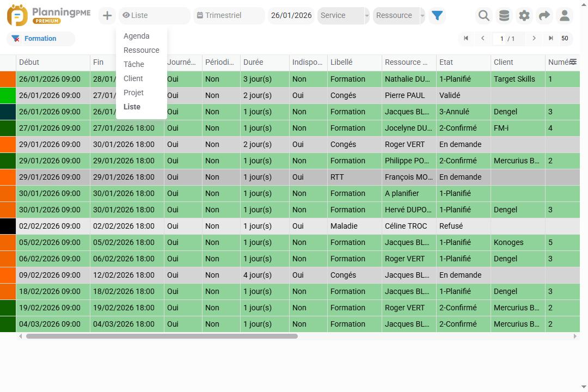
Task: Go to first page
Action: (x=465, y=38)
